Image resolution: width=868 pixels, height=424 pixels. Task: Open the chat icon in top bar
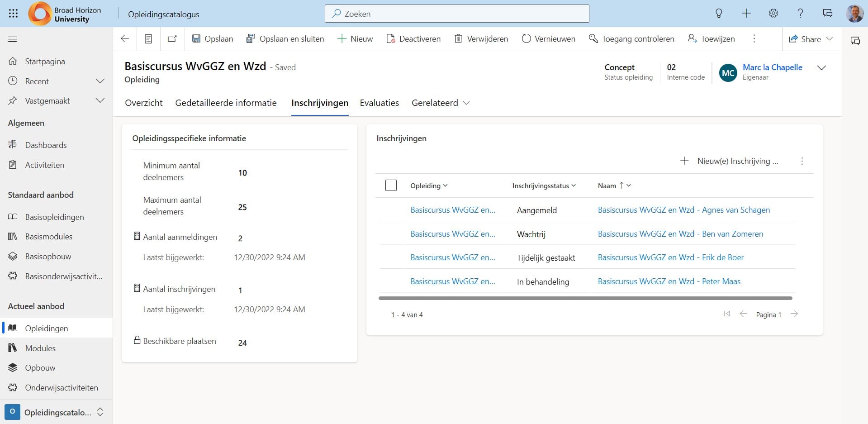(x=828, y=14)
